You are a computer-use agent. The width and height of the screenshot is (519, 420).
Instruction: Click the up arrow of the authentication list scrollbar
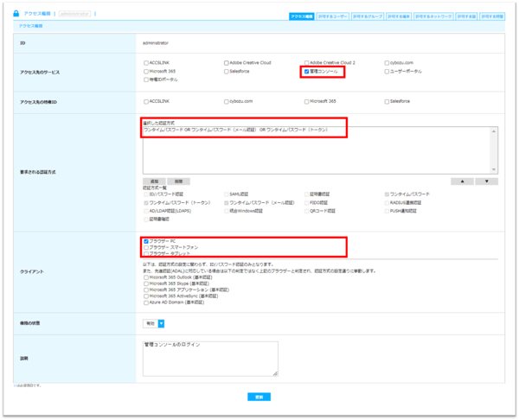[x=494, y=131]
